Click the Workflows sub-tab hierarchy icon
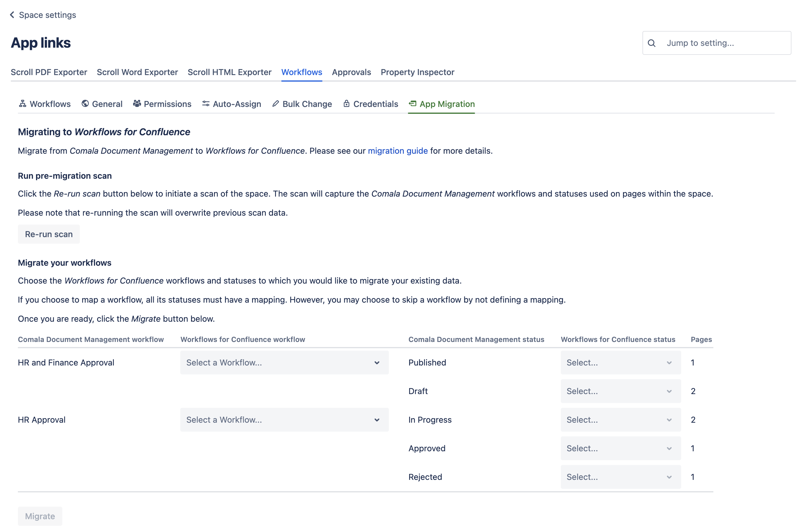The width and height of the screenshot is (798, 532). [x=23, y=103]
